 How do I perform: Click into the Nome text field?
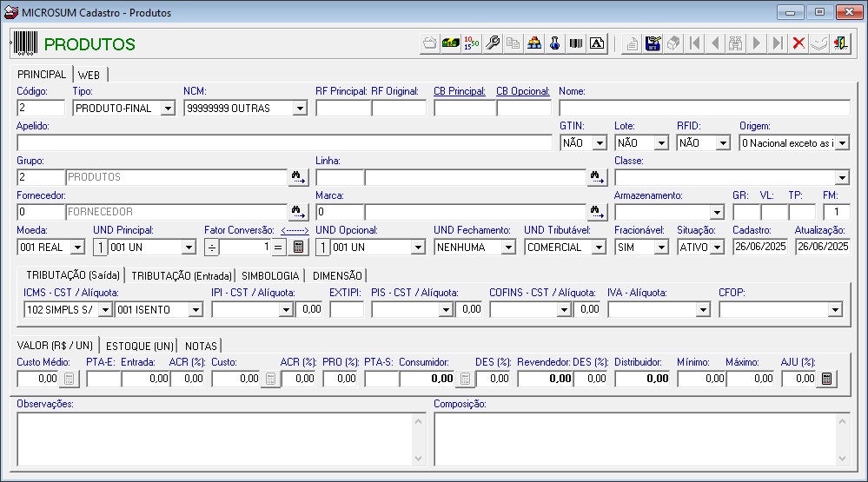[704, 109]
